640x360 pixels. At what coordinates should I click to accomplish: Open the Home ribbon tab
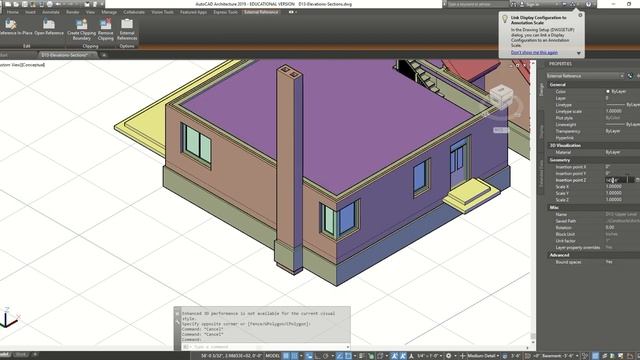click(13, 12)
